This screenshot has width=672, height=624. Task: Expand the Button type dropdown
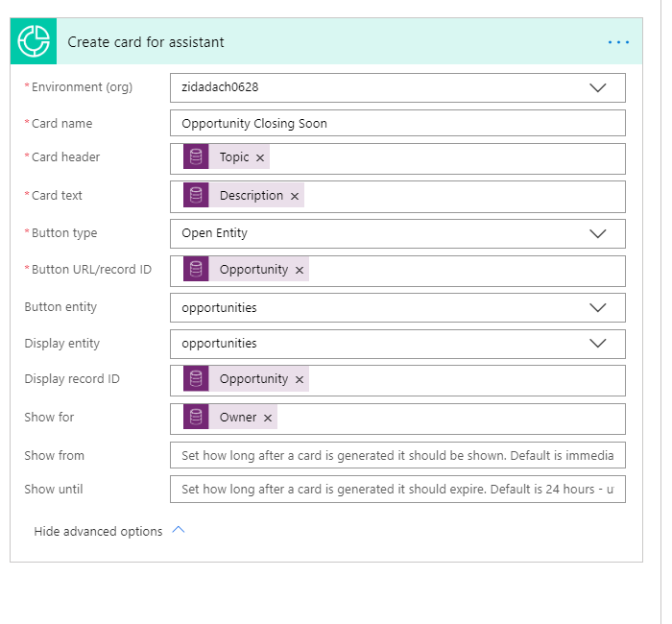598,233
